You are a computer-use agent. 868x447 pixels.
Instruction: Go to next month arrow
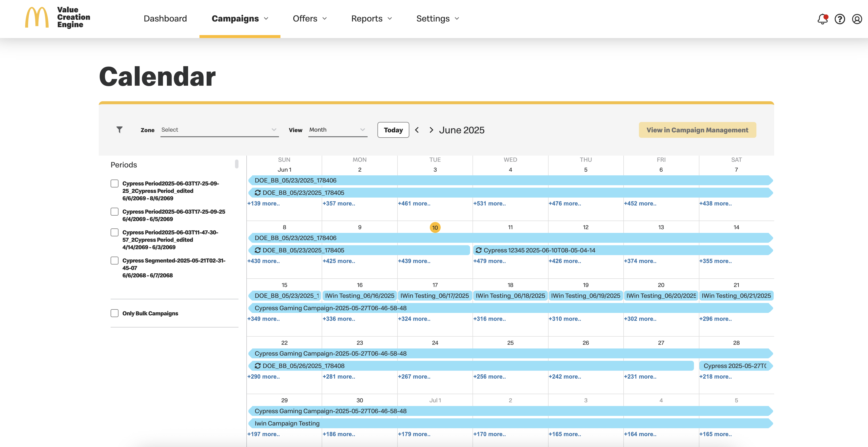click(431, 130)
